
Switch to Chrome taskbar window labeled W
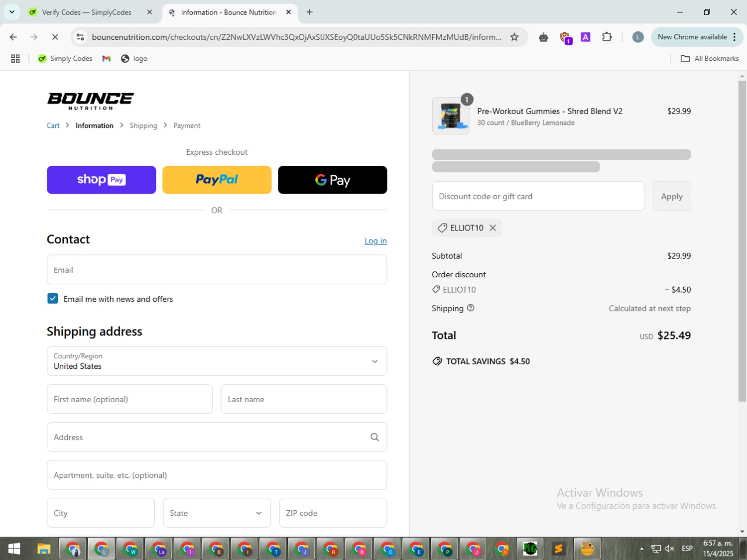[130, 549]
